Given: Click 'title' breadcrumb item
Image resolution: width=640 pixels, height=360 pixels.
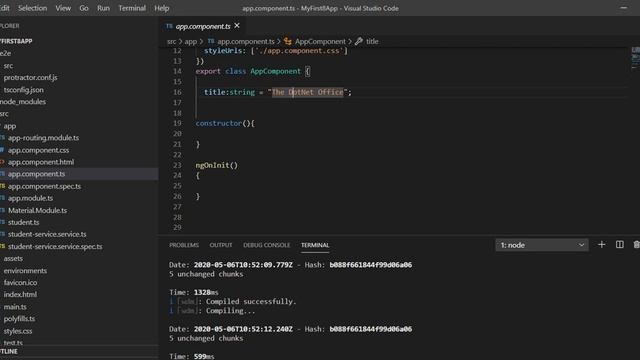Looking at the screenshot, I should pos(372,42).
